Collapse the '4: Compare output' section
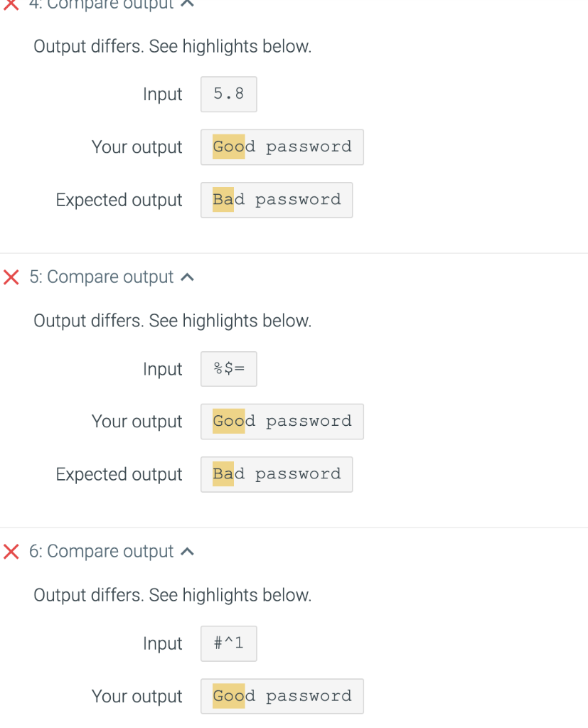The width and height of the screenshot is (588, 728). tap(186, 4)
